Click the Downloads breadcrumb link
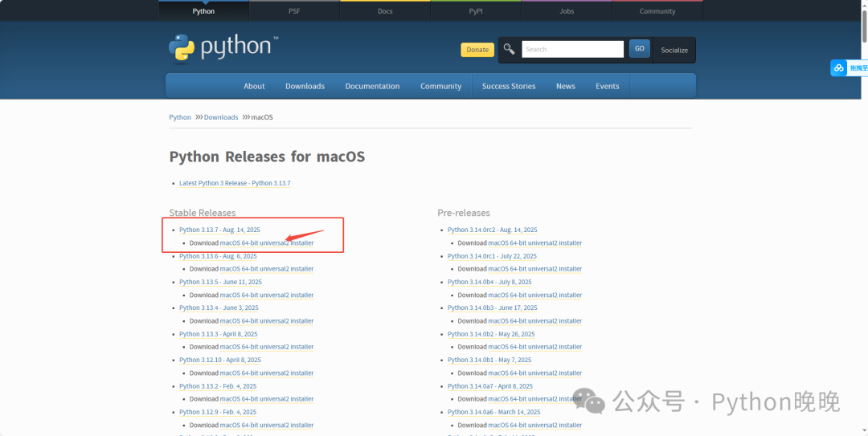 point(221,117)
